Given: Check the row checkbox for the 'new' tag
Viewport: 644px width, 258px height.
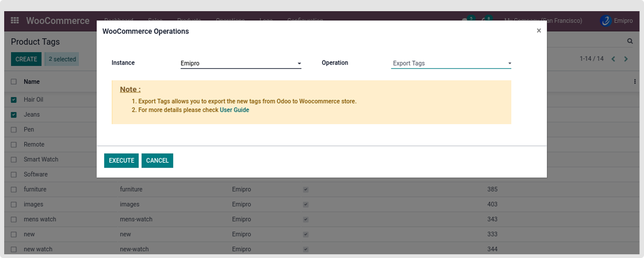Looking at the screenshot, I should point(14,234).
